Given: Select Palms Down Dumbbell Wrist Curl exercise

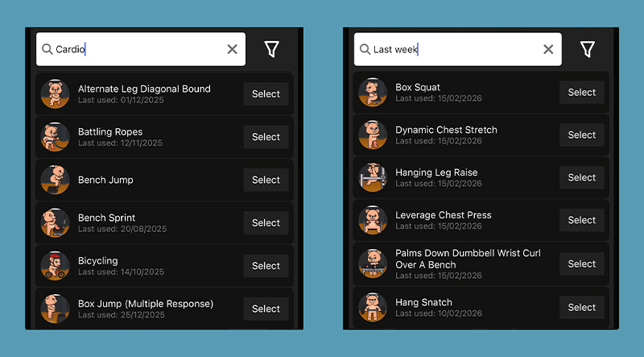Looking at the screenshot, I should [582, 264].
